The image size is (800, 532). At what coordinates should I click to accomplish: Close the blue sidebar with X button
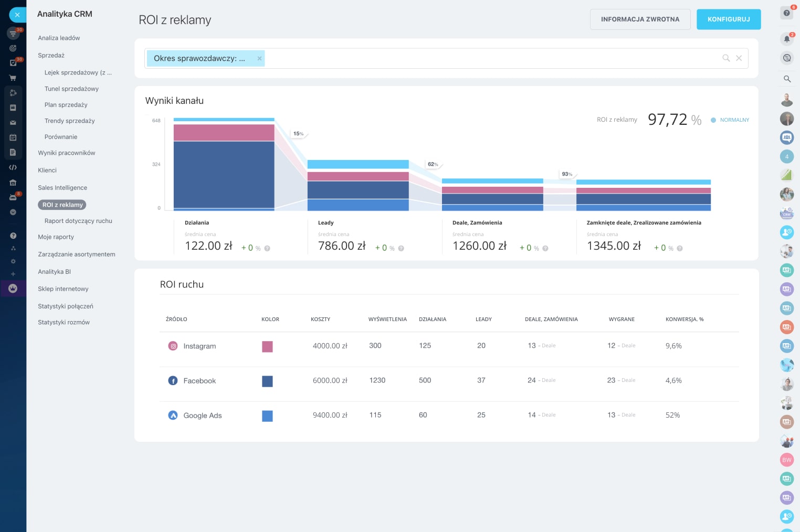tap(17, 15)
